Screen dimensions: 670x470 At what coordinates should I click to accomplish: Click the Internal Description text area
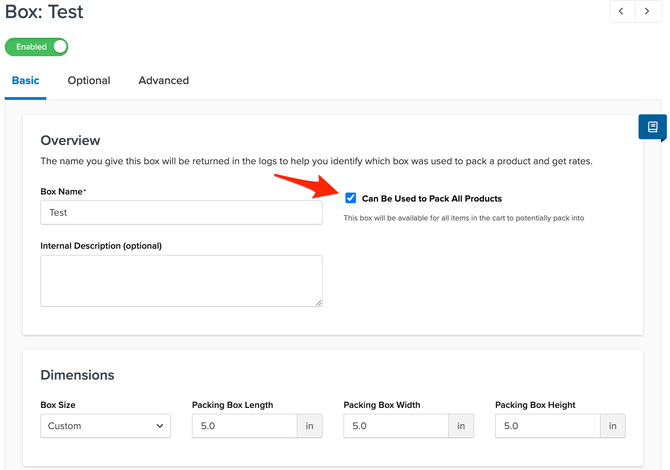(181, 281)
